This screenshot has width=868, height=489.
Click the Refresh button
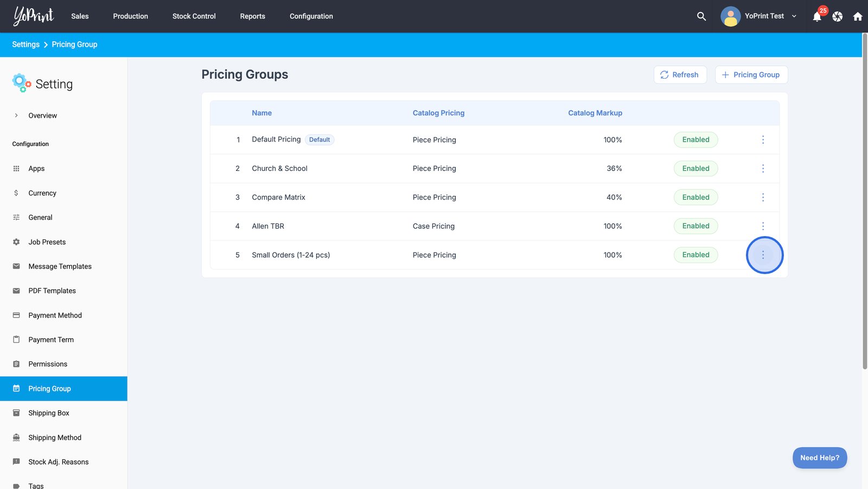click(680, 75)
